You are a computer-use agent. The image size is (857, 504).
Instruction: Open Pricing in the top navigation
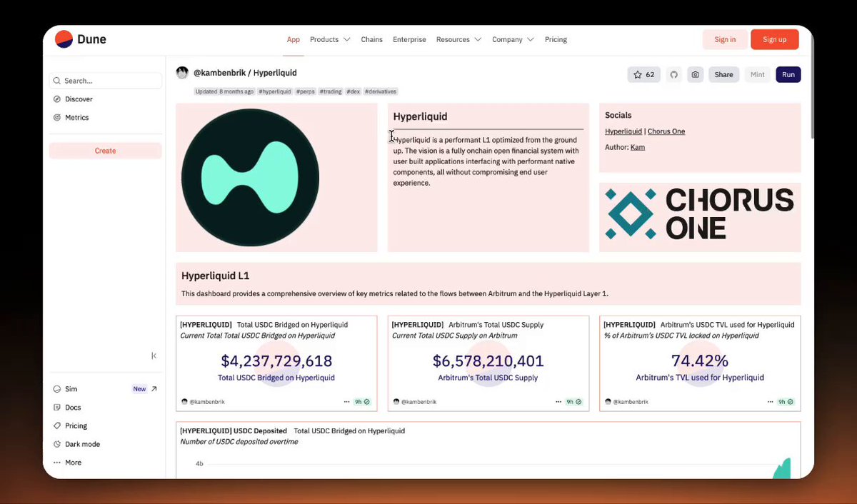[x=556, y=39]
